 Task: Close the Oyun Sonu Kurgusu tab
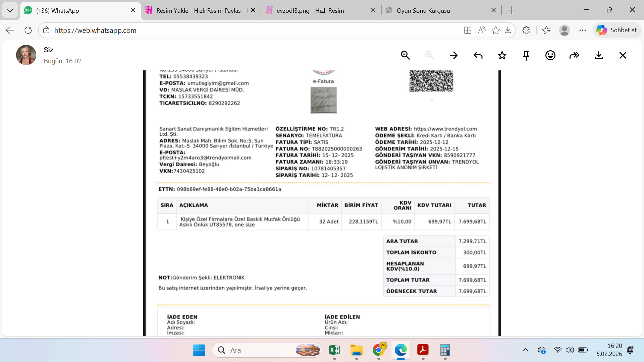(493, 10)
